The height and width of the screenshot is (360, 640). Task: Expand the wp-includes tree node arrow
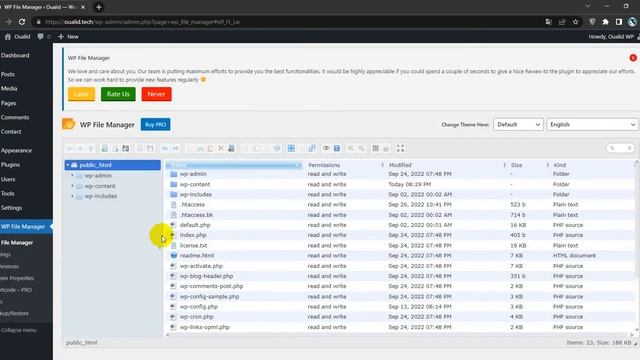[73, 196]
